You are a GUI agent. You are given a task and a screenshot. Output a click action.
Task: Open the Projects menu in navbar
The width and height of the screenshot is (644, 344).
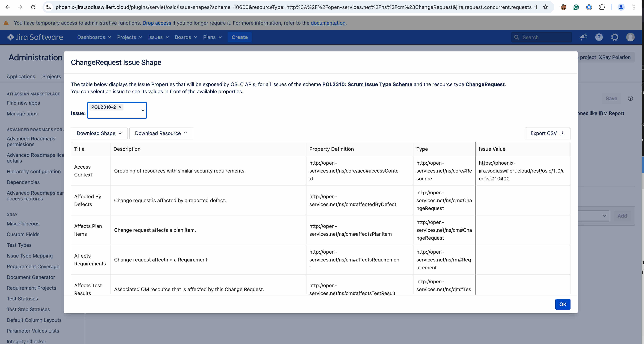(x=130, y=37)
